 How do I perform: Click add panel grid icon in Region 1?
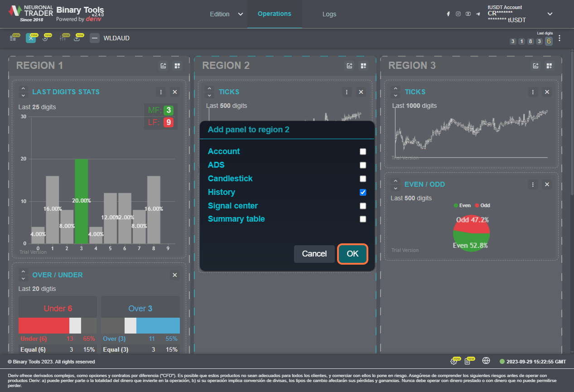coord(177,66)
